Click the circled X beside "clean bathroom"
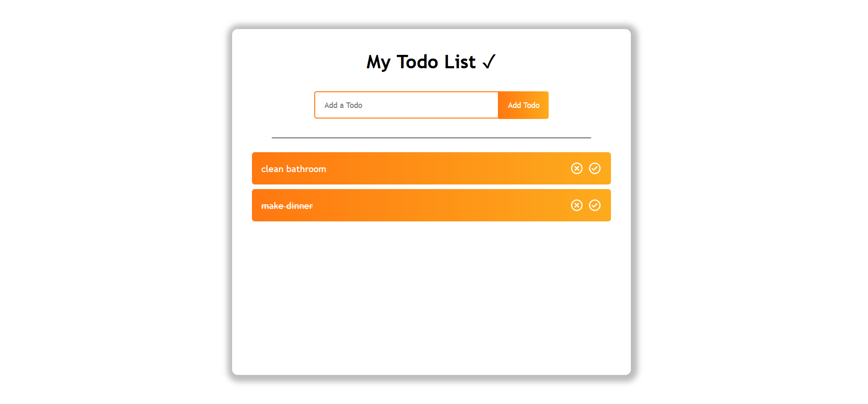 click(x=577, y=168)
